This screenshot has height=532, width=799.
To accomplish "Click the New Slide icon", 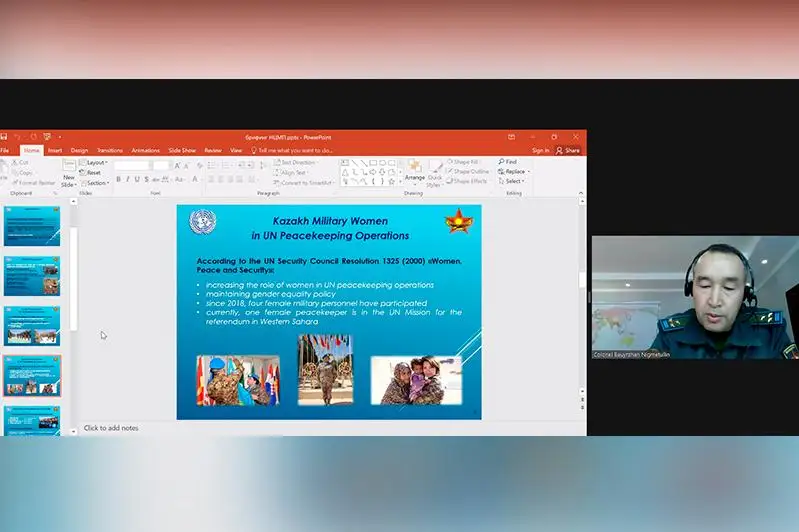I will point(69,166).
